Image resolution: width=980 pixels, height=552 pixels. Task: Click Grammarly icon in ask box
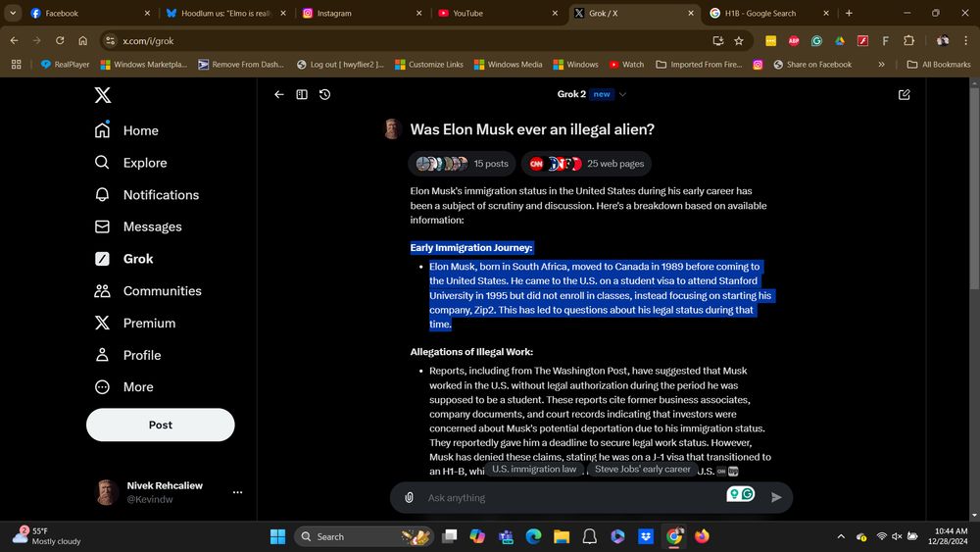[x=748, y=494]
